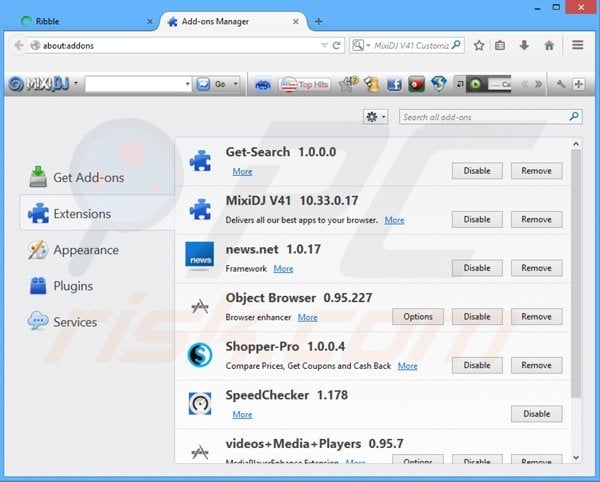Disable the Shopper-Pro extension

pos(477,365)
